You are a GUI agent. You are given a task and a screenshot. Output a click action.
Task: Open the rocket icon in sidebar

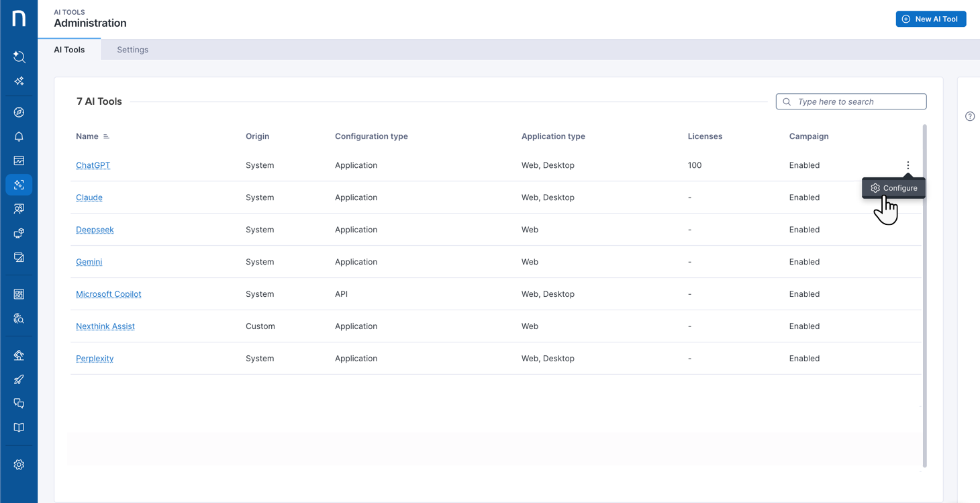19,379
